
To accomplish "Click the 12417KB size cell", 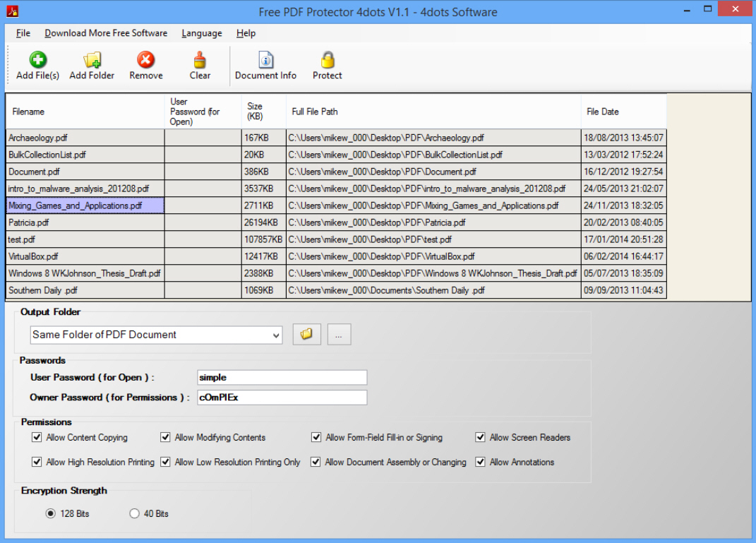I will coord(264,256).
